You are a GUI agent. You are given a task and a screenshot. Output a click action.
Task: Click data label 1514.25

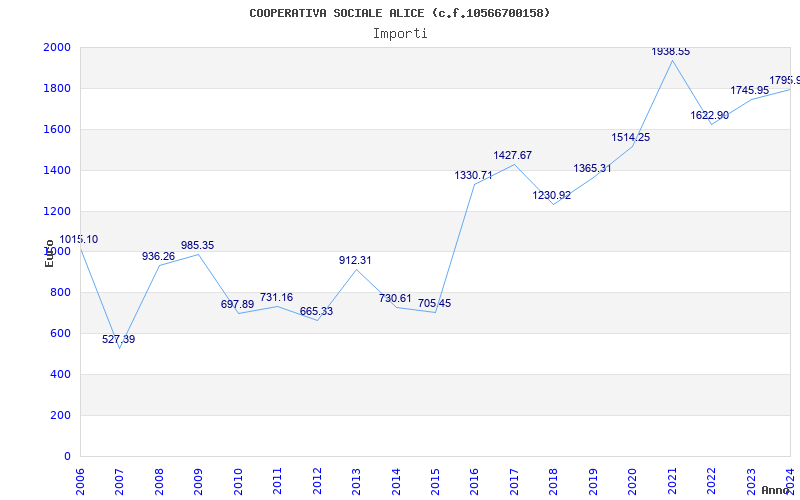631,137
